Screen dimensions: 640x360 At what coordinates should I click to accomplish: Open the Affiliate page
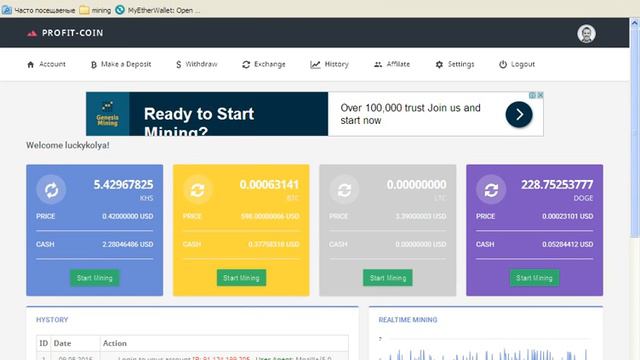[x=398, y=64]
